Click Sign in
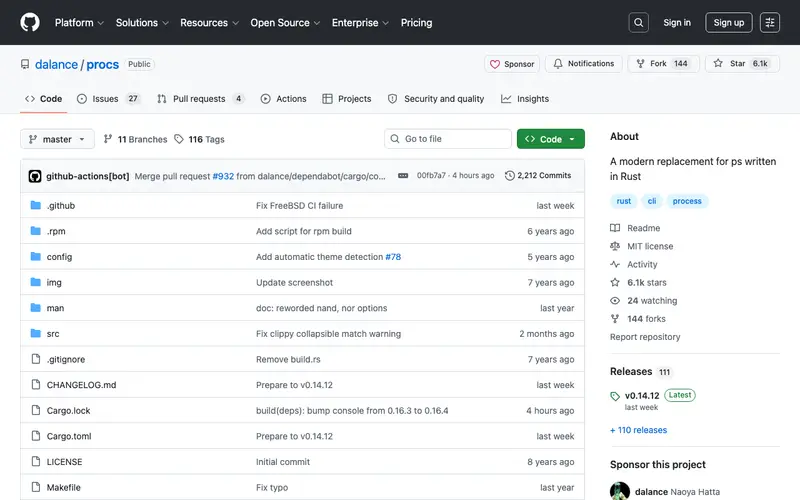Viewport: 800px width, 500px height. [677, 22]
